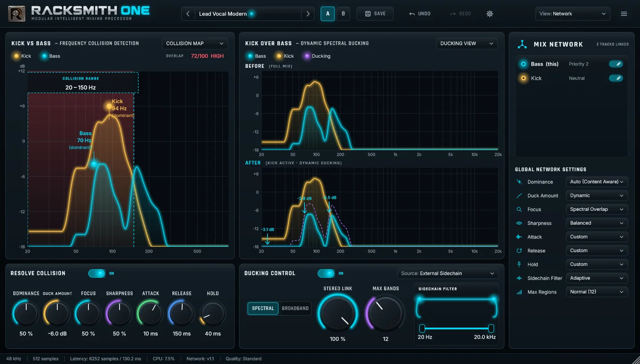Click the Kick track icon in Mix Network
The width and height of the screenshot is (640, 364).
click(524, 78)
